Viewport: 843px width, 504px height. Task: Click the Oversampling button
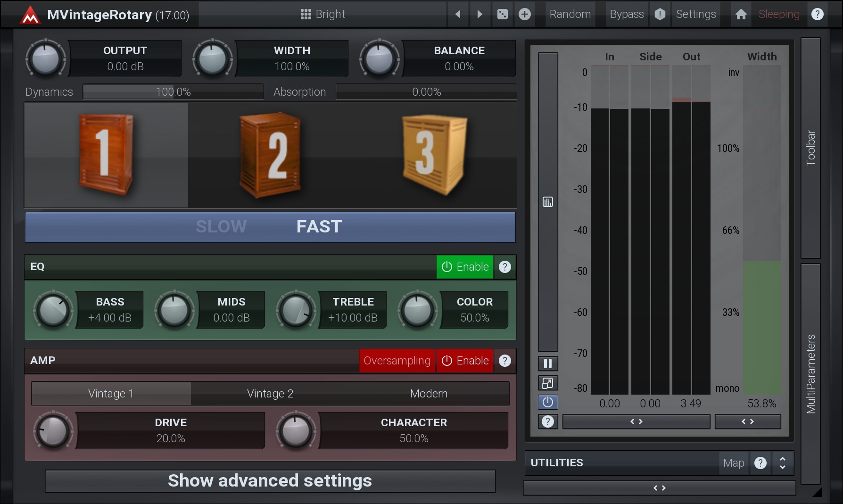[397, 361]
